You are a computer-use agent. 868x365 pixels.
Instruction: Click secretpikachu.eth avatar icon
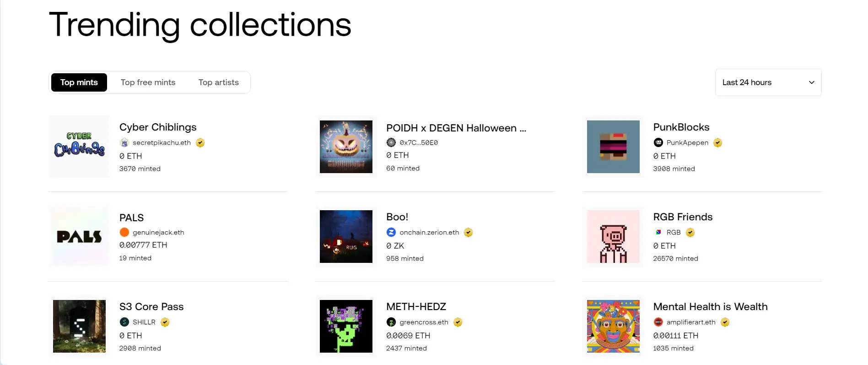(x=124, y=143)
